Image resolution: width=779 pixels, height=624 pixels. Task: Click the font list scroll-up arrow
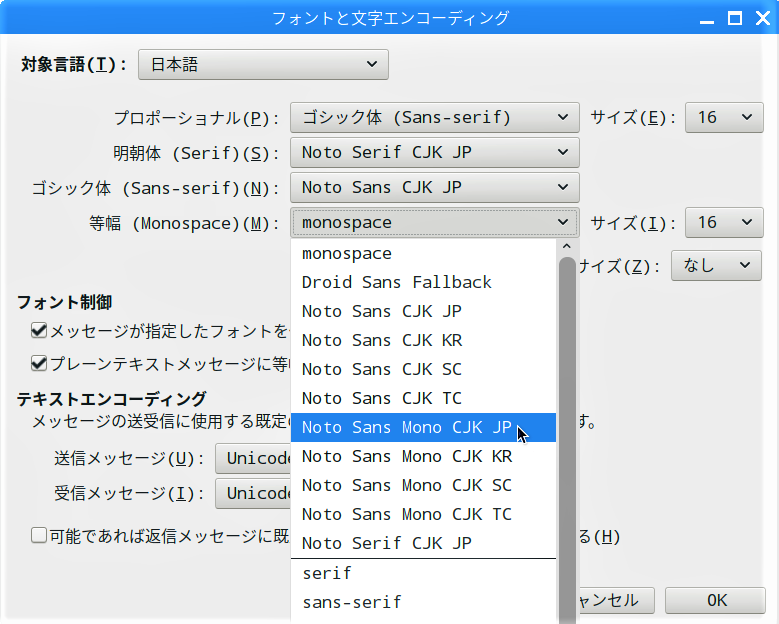(566, 246)
